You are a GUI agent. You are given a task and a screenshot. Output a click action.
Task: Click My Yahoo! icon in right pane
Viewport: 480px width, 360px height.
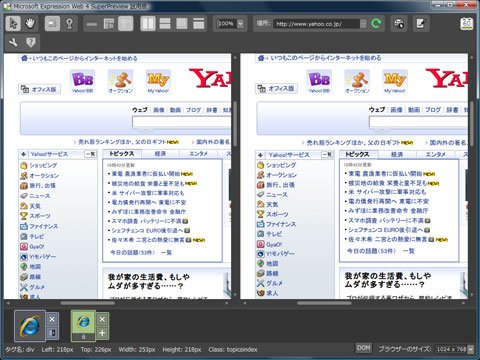pos(395,82)
